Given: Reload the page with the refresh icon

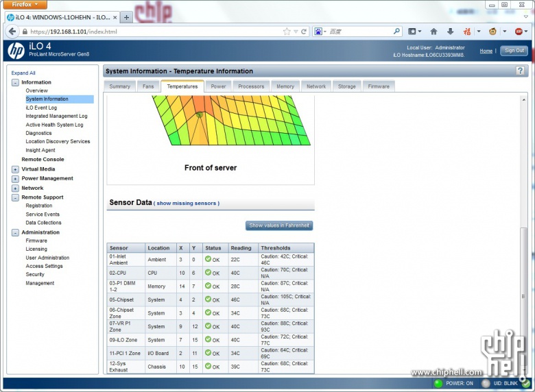Looking at the screenshot, I should click(303, 32).
